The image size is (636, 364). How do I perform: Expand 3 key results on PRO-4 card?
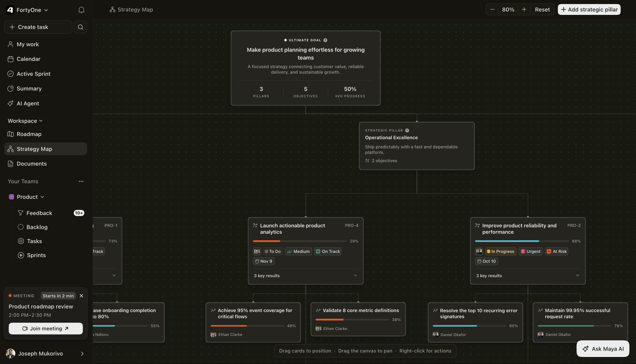[x=306, y=275]
